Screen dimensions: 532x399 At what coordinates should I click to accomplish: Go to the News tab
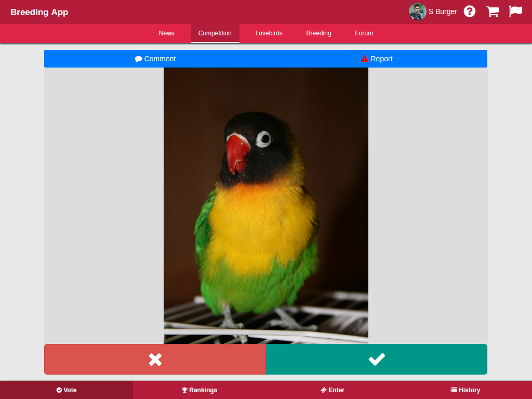tap(167, 33)
